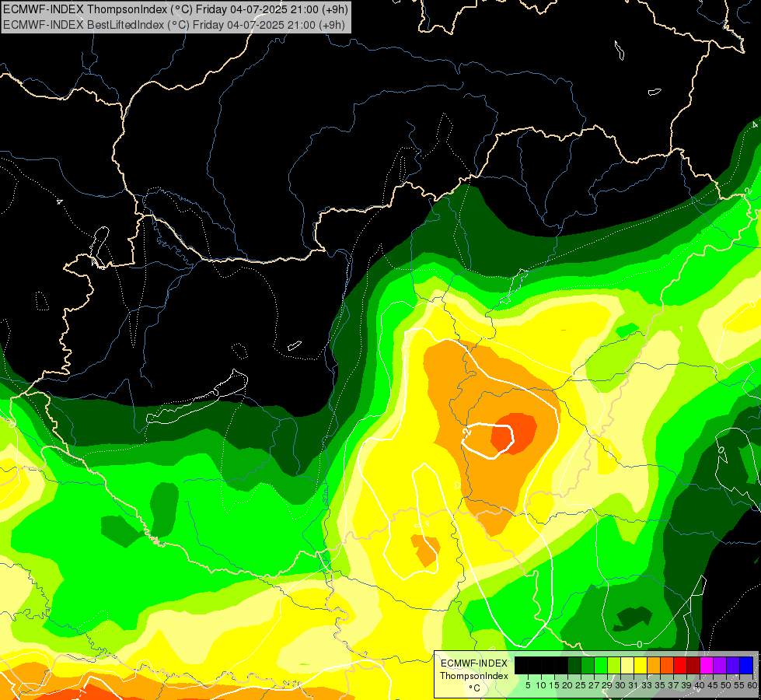Click the °C unit label in legend
The height and width of the screenshot is (700, 761).
point(475,688)
